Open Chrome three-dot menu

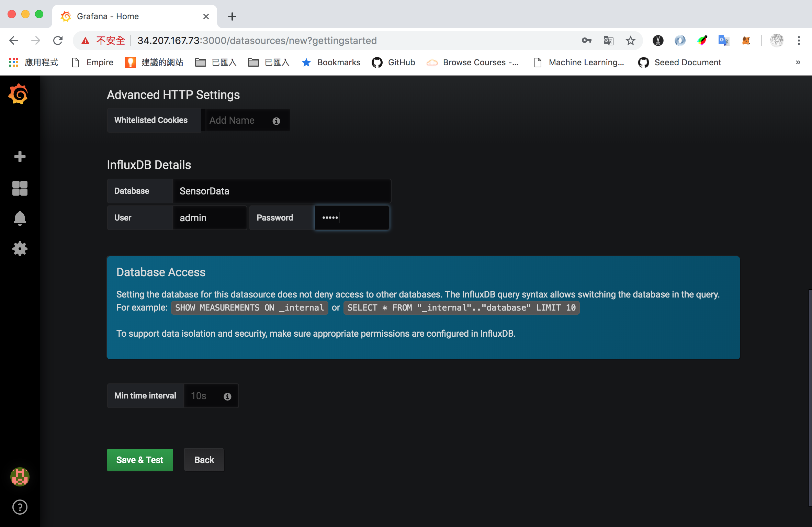tap(799, 41)
